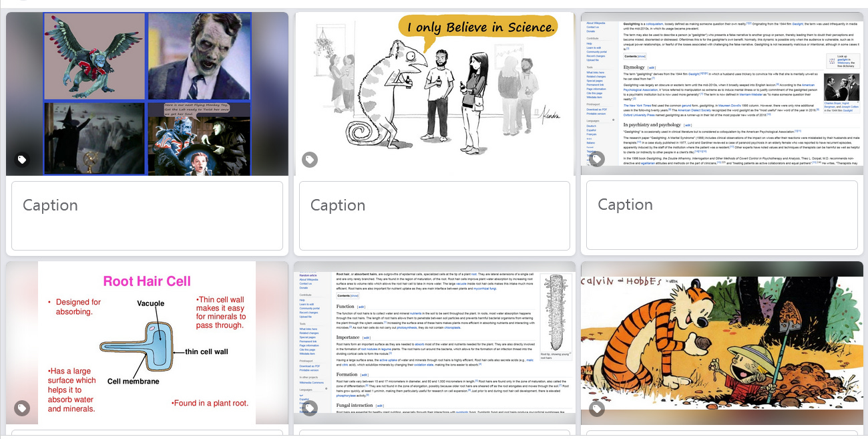Open the flying monkey and zombie collage thumbnail
The image size is (868, 439).
(x=147, y=94)
